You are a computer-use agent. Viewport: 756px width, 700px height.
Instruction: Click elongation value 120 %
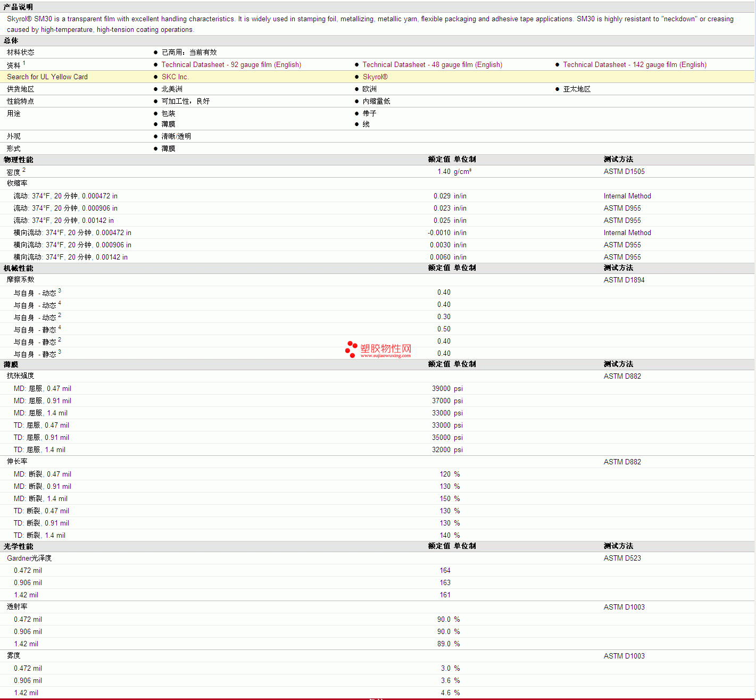(450, 474)
